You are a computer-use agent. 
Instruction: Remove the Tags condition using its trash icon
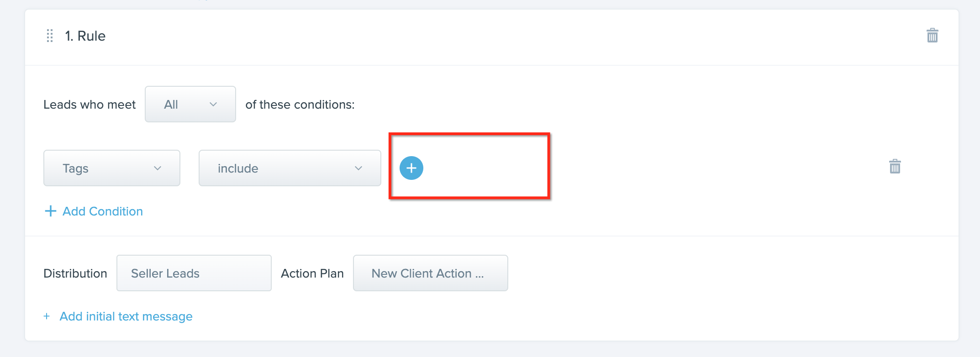pyautogui.click(x=895, y=167)
